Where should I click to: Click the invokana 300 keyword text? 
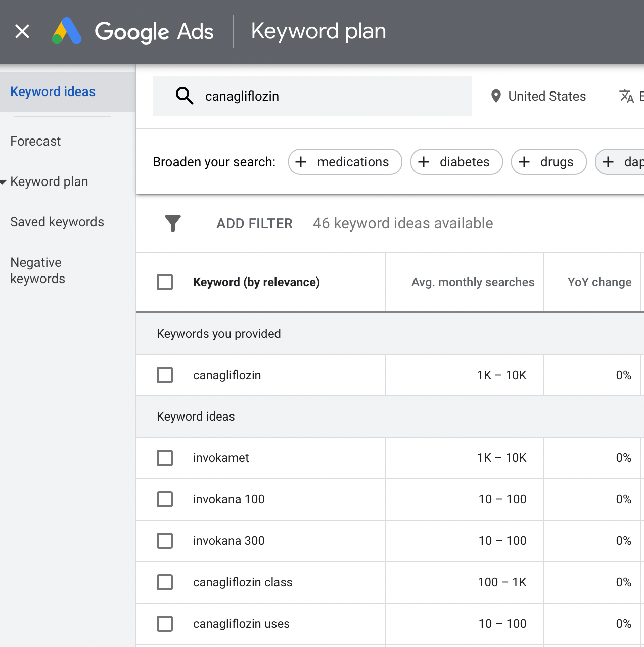[x=229, y=541]
